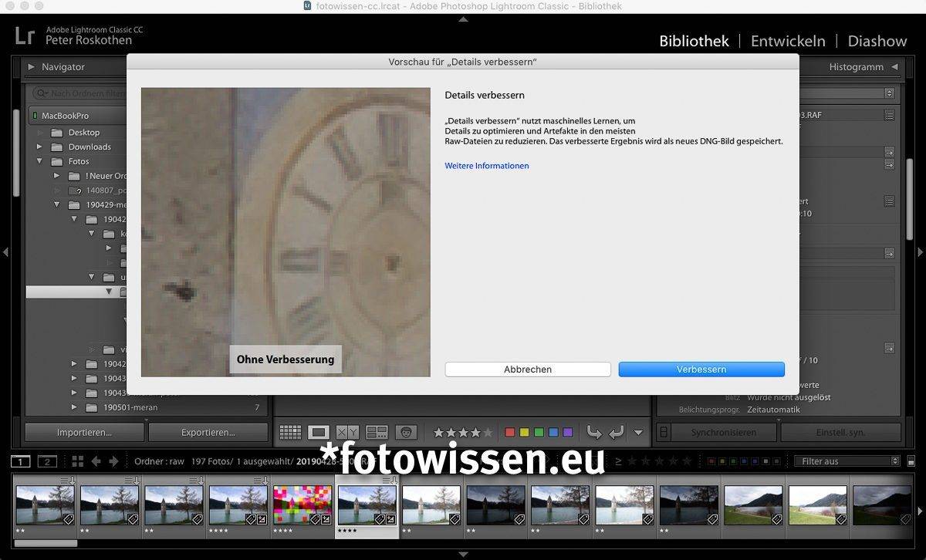Click folder search field in Ordner panel
The image size is (926, 560).
tap(79, 93)
